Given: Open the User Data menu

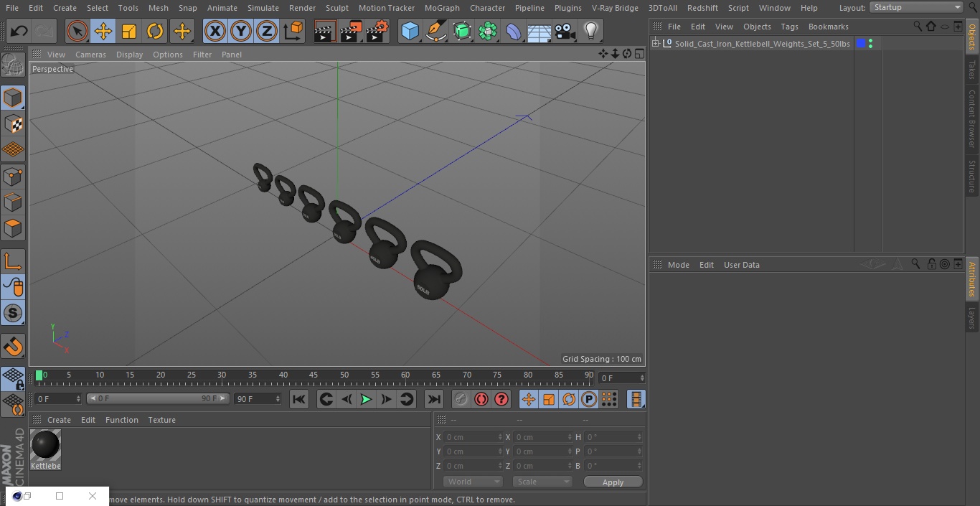Looking at the screenshot, I should [x=741, y=265].
